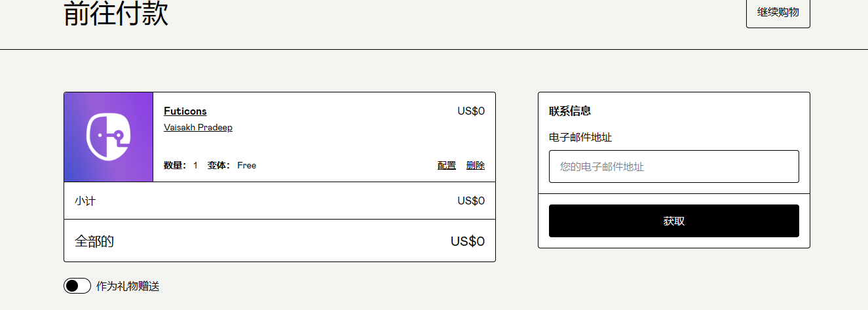Click the 继续购物 button
Screen dimensions: 868x310
tap(778, 12)
